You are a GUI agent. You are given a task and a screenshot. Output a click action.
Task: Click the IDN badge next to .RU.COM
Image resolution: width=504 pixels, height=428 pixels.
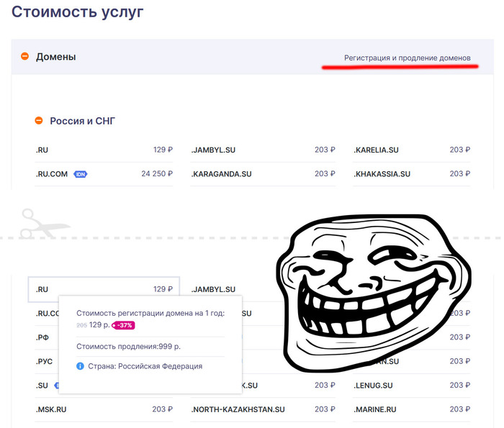(81, 174)
